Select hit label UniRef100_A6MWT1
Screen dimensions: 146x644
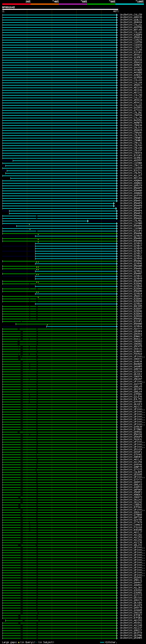(131, 65)
